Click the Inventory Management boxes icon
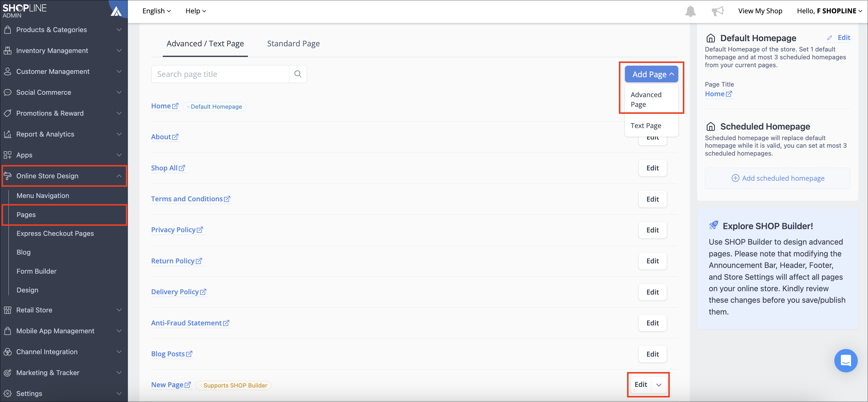This screenshot has width=868, height=402. click(x=7, y=51)
